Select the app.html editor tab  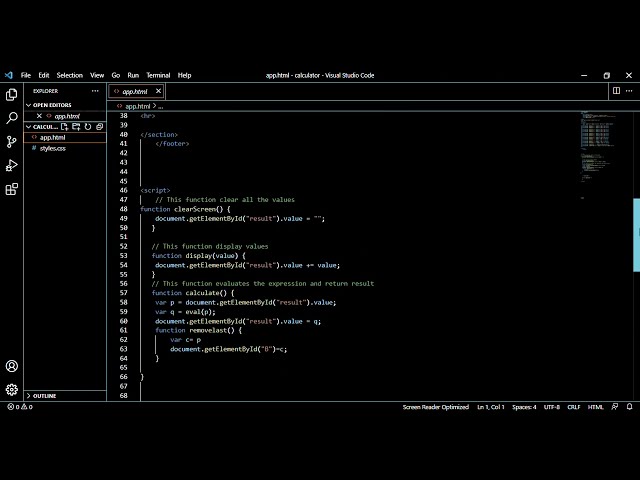pos(135,91)
